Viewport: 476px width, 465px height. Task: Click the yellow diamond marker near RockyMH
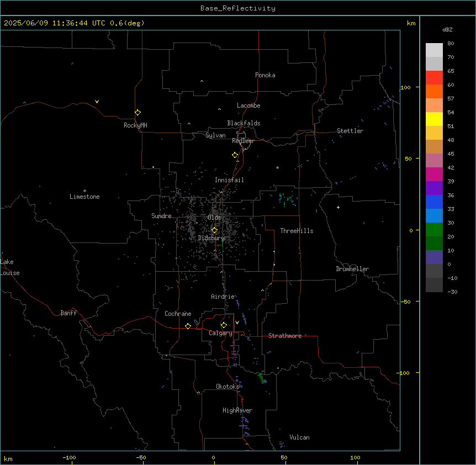pyautogui.click(x=137, y=113)
